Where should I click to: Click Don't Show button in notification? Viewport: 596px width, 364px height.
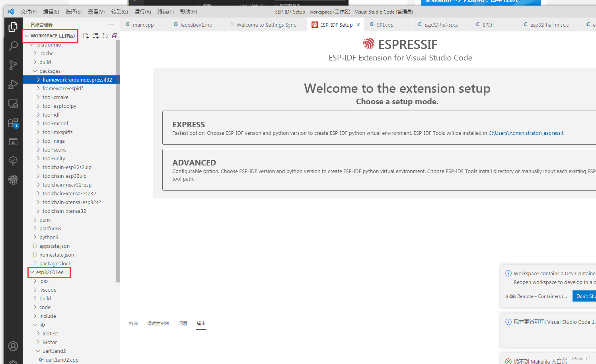(x=584, y=296)
